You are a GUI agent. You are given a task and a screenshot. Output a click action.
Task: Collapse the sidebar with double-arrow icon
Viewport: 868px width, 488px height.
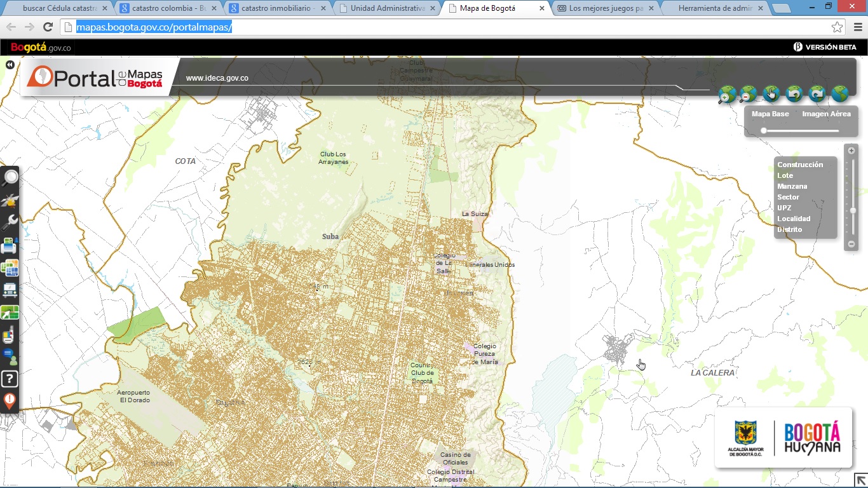10,65
